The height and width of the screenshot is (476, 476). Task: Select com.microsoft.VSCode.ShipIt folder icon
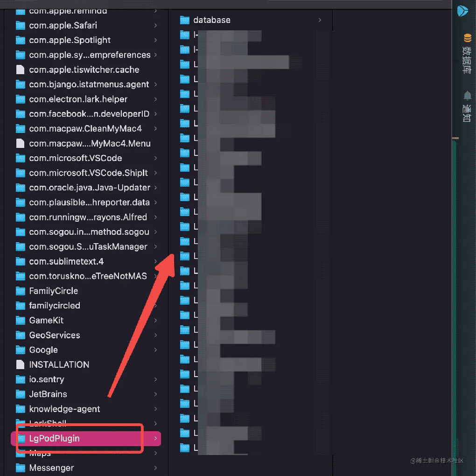point(21,173)
